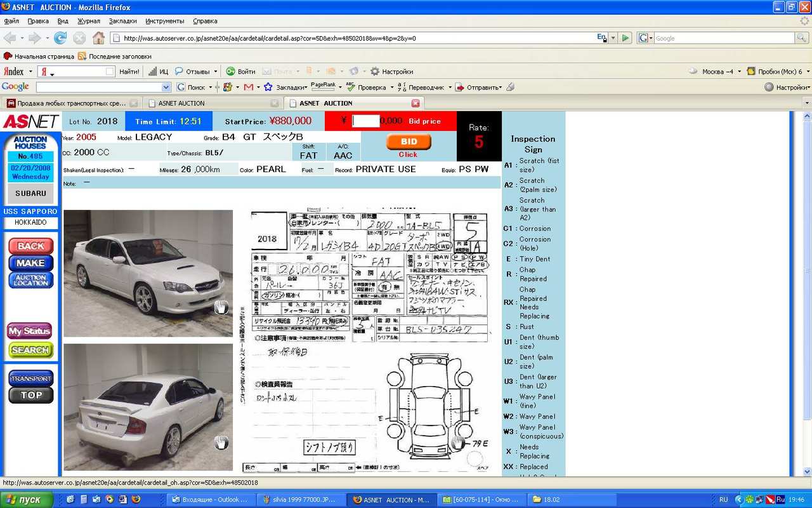Open the Пробки traffic dropdown arrow
This screenshot has height=508, width=812.
(807, 72)
